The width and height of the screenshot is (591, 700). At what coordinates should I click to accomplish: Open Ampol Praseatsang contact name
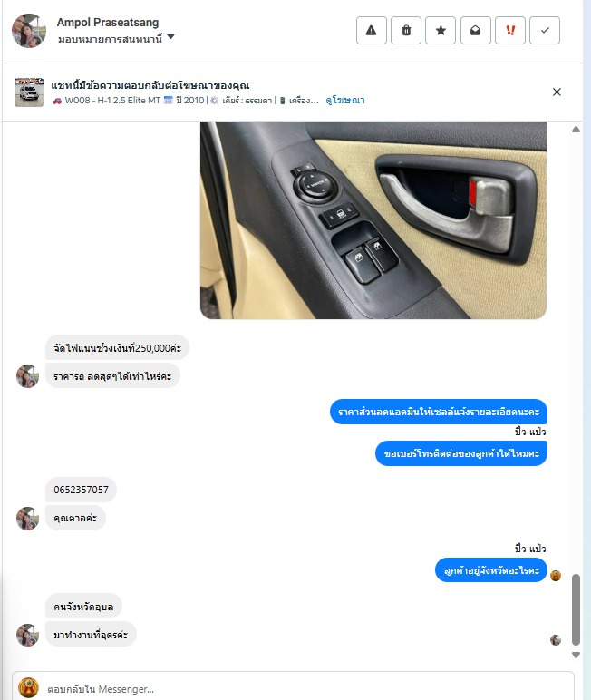[108, 23]
